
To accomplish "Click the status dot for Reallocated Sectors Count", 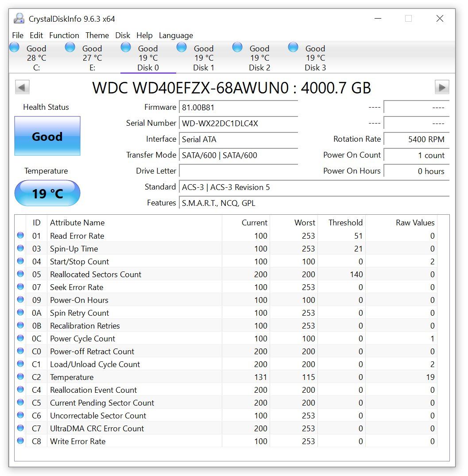I will 20,274.
